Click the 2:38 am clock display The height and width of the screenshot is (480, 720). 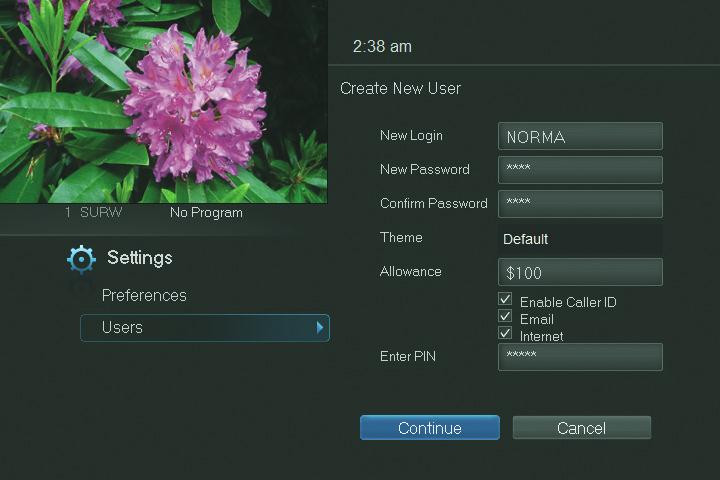(x=382, y=47)
